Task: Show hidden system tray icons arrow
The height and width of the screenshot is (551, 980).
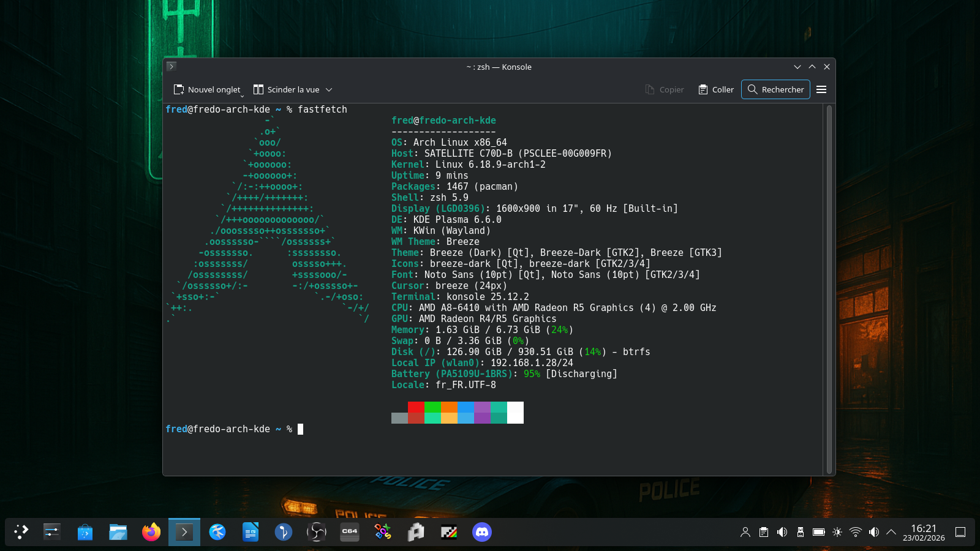Action: tap(891, 532)
